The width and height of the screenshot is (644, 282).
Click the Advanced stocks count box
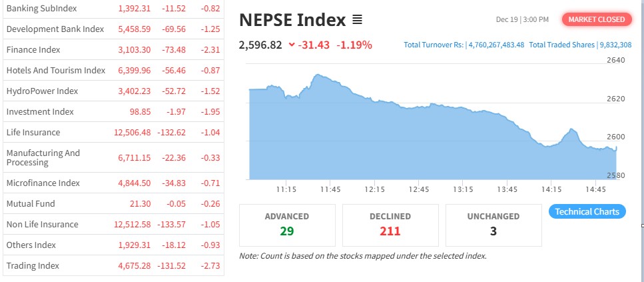tap(287, 225)
